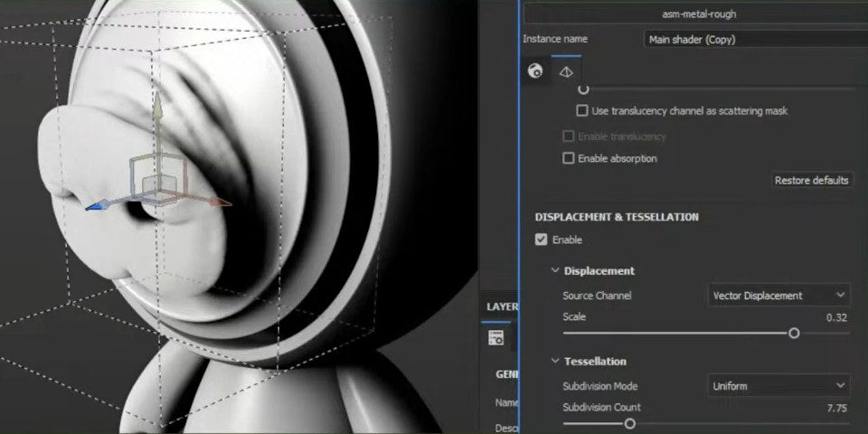The image size is (868, 434).
Task: Open the shader parameters sphere tab
Action: click(535, 71)
